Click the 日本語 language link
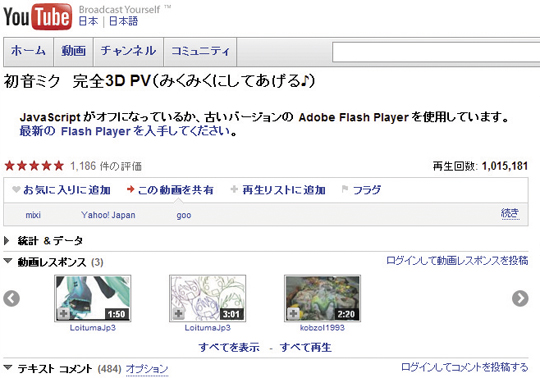 pos(123,21)
